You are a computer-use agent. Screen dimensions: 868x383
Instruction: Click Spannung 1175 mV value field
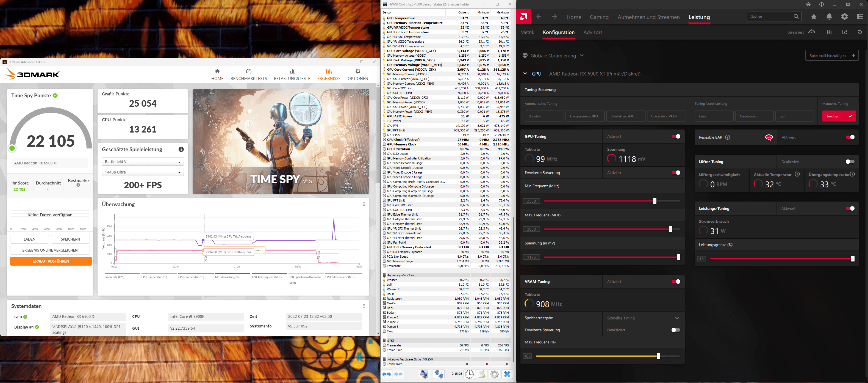click(531, 257)
